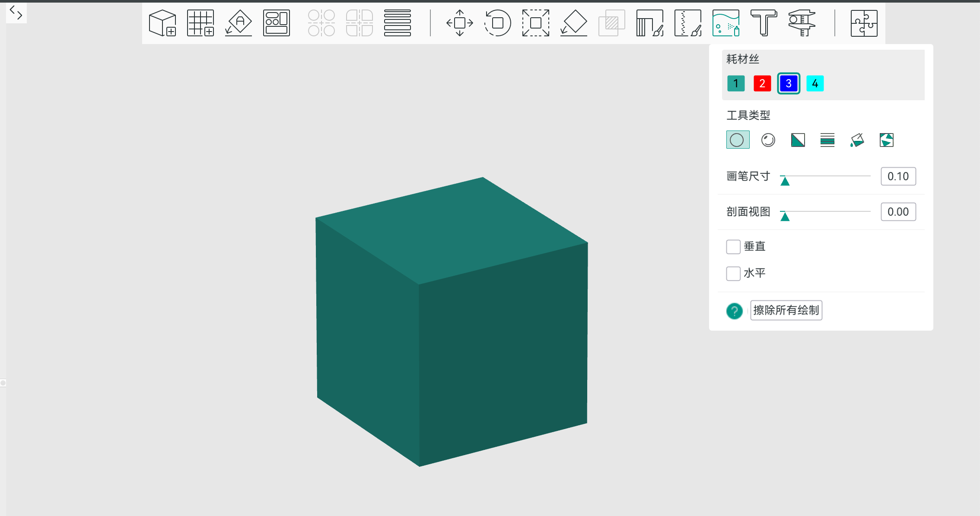Click the Add plate grid icon
This screenshot has width=980, height=516.
pos(200,23)
